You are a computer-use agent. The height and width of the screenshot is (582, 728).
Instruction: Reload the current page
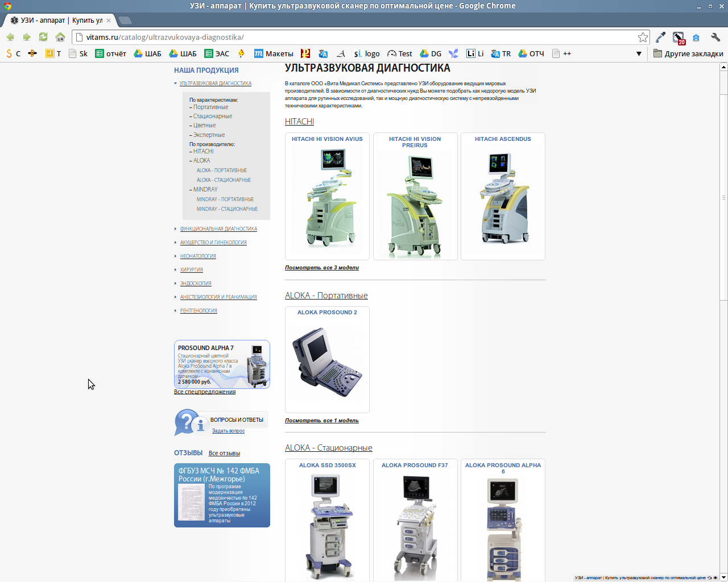(43, 37)
